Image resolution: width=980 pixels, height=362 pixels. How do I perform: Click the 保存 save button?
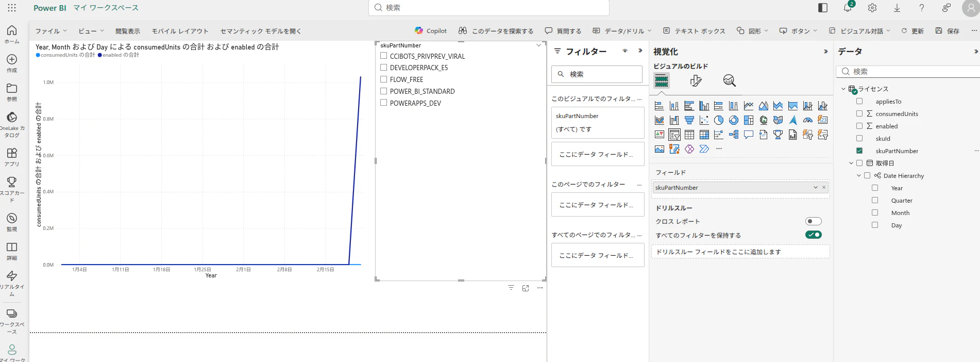[x=947, y=31]
